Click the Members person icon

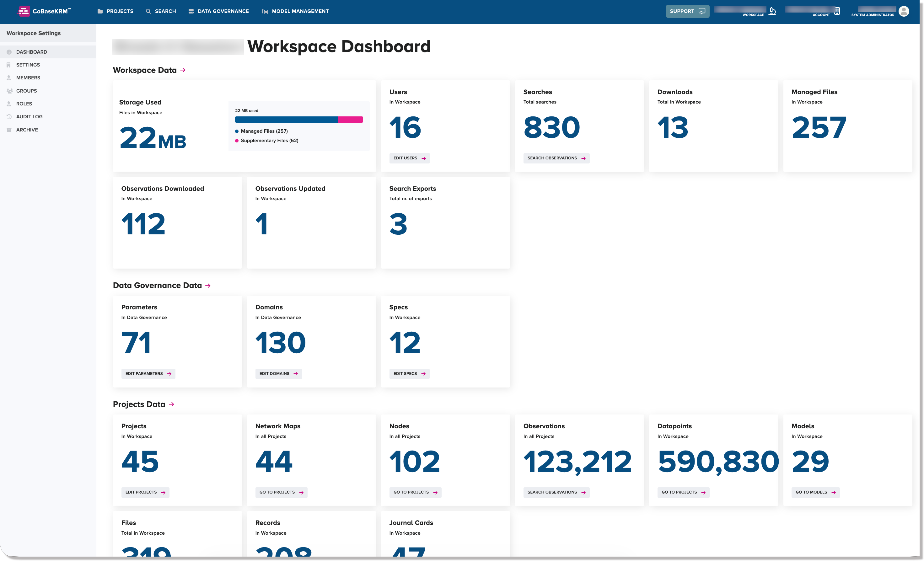[x=9, y=77]
